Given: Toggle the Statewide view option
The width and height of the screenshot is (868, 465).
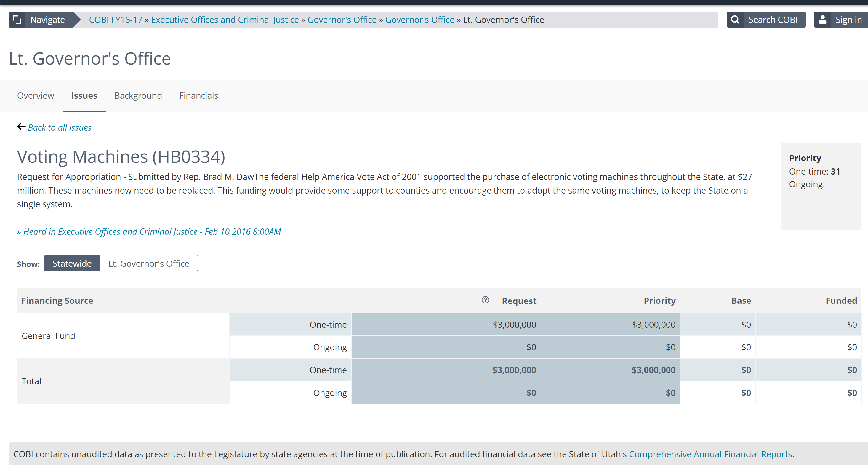Looking at the screenshot, I should coord(72,263).
